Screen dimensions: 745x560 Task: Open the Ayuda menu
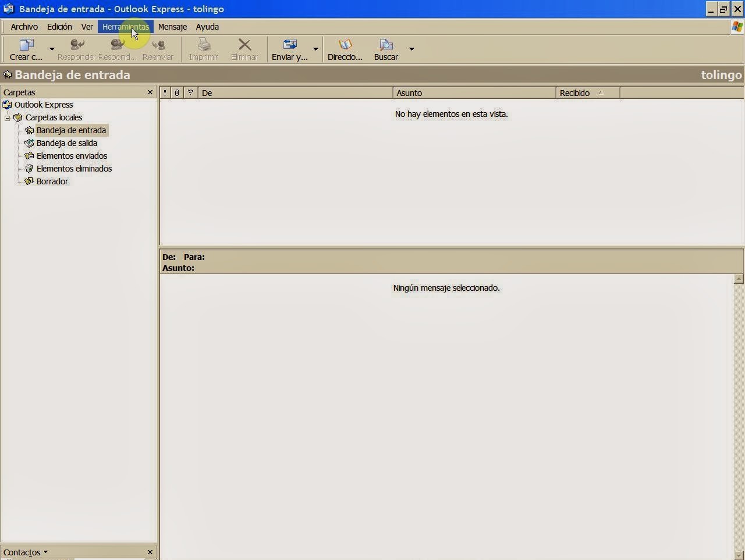click(x=207, y=27)
